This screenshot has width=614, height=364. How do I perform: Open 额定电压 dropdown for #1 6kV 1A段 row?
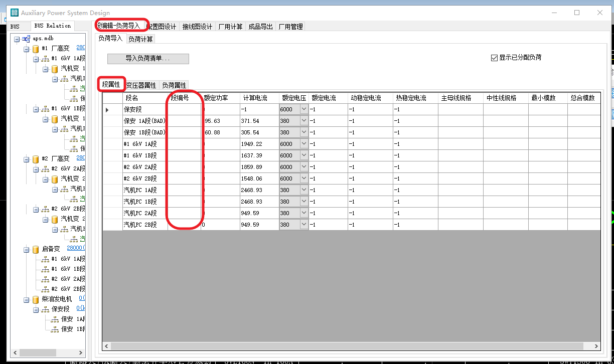pyautogui.click(x=304, y=144)
